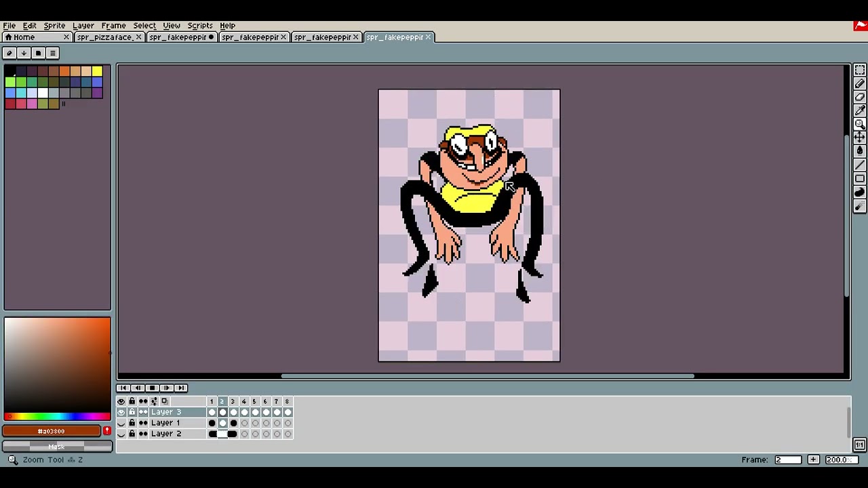
Task: Pick the yellow palette swatch
Action: [x=97, y=71]
